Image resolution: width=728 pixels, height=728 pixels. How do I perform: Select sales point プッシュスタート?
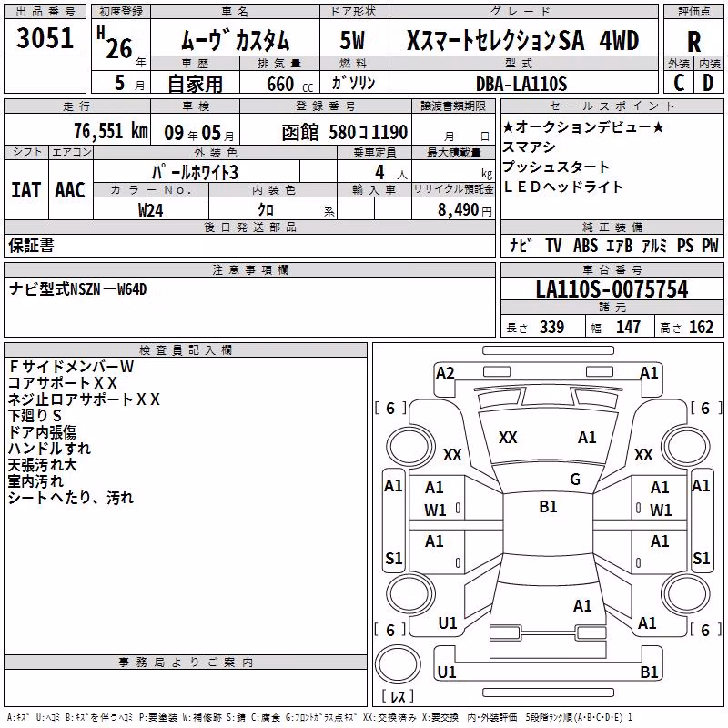click(x=556, y=167)
